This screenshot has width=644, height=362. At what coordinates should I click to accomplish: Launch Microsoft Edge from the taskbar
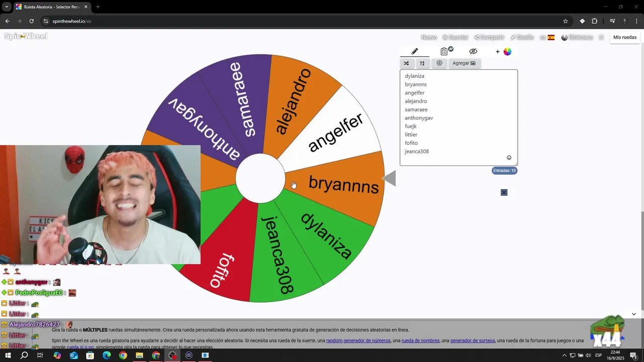pos(106,355)
